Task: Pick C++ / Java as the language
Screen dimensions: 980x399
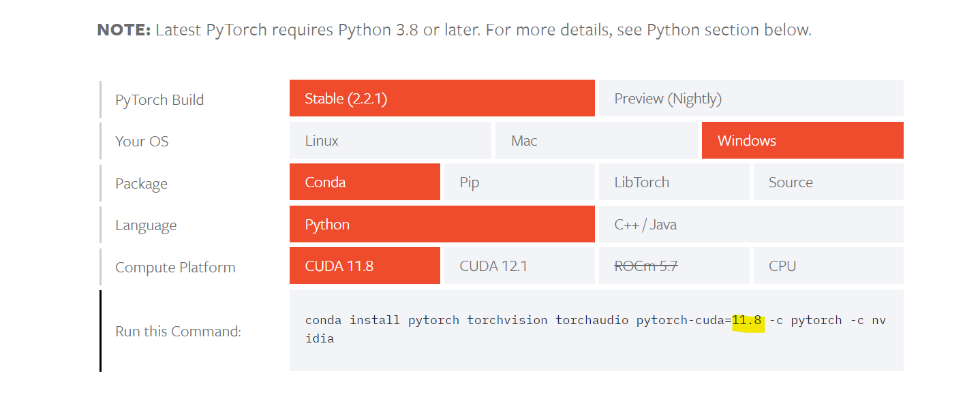Action: [x=751, y=224]
